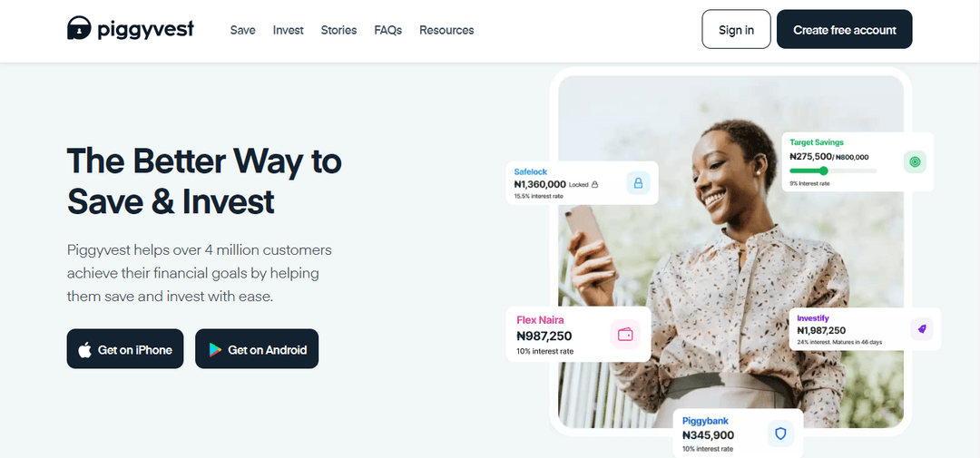Click the Sign in button
The width and height of the screenshot is (980, 458).
pos(736,29)
